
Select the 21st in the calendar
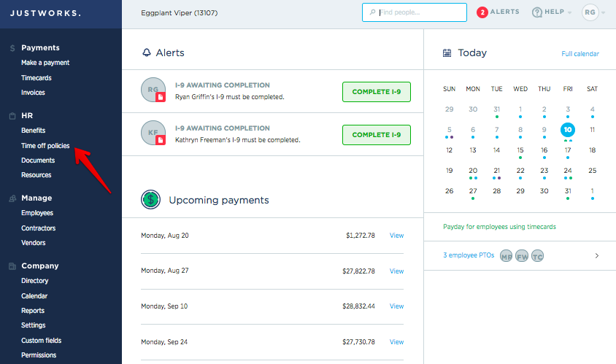point(496,171)
